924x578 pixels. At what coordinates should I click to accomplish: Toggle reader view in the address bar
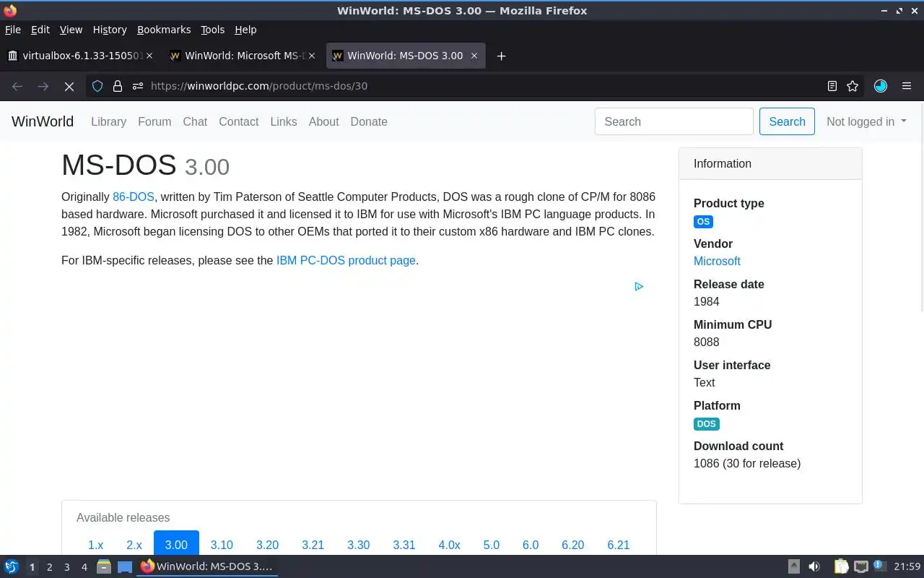click(x=832, y=86)
